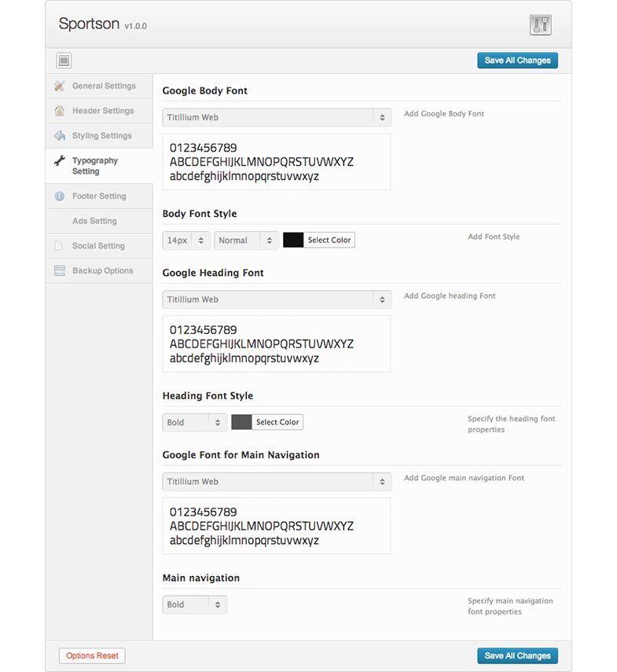Image resolution: width=617 pixels, height=672 pixels.
Task: Expand the Main navigation Bold dropdown
Action: click(194, 604)
